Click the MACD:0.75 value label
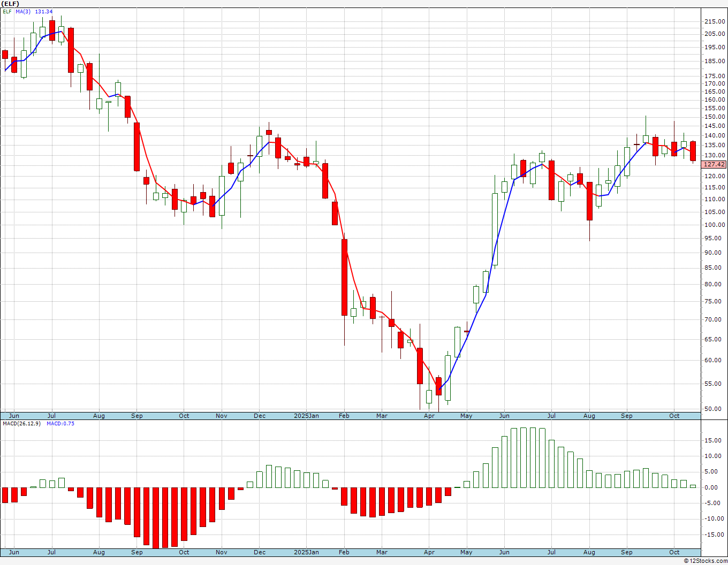Viewport: 728px width, 565px height. [60, 423]
